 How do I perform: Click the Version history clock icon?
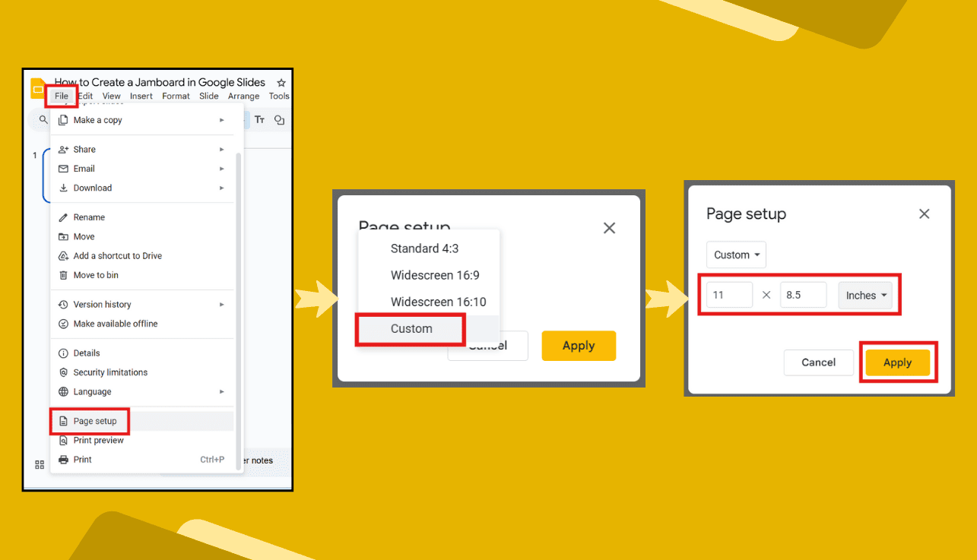64,304
